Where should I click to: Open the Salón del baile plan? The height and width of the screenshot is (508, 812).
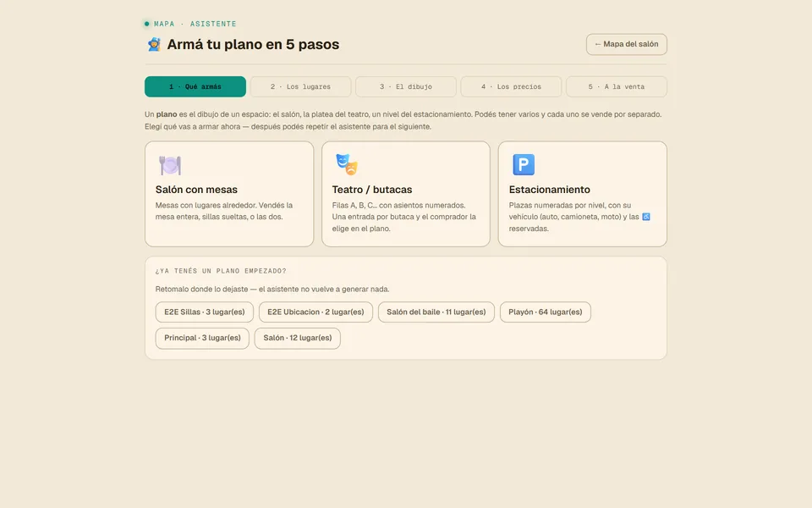coord(436,312)
